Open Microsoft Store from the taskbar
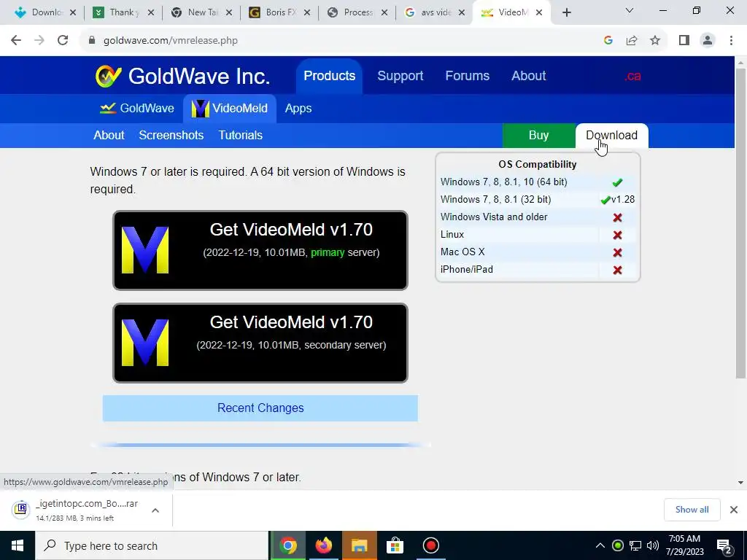This screenshot has height=560, width=747. tap(395, 545)
